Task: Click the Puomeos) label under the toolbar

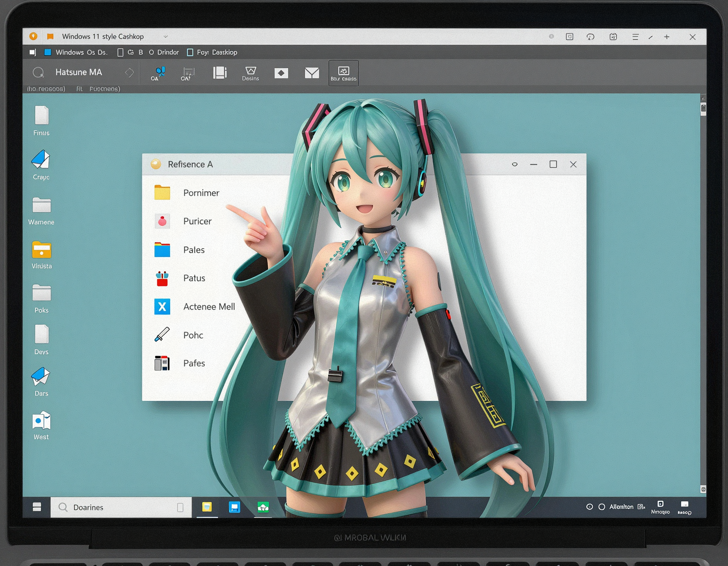Action: pos(105,89)
